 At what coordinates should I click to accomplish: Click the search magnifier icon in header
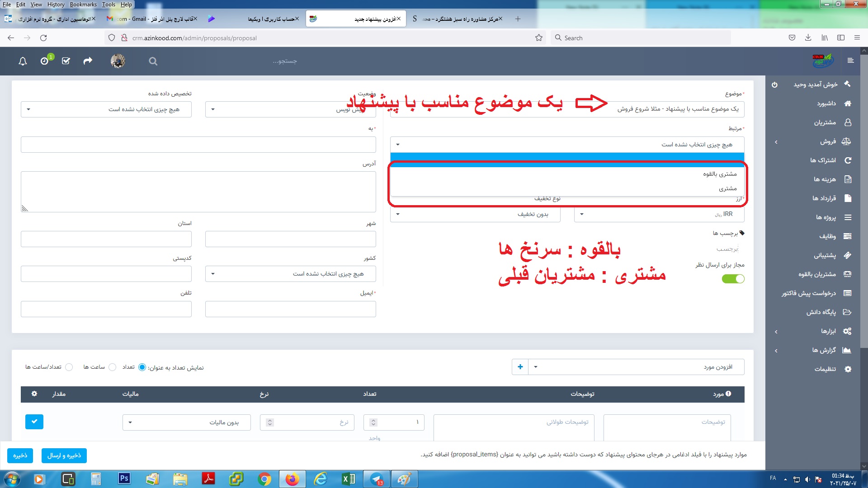153,61
